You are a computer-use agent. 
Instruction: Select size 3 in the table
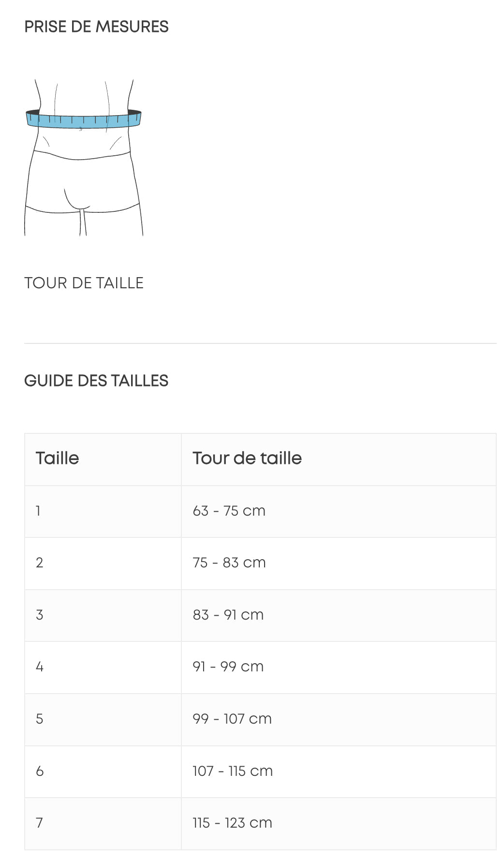(40, 615)
